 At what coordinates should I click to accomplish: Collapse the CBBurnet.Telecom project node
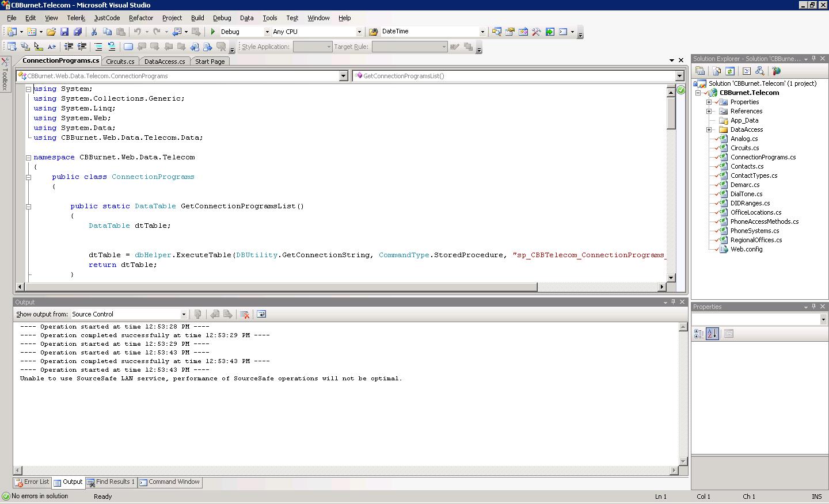coord(698,93)
